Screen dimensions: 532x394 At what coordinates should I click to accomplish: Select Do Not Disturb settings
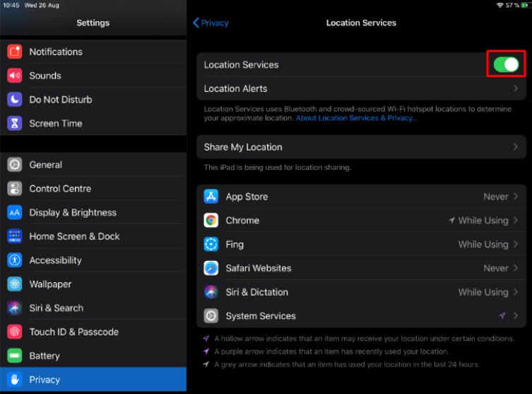[93, 100]
